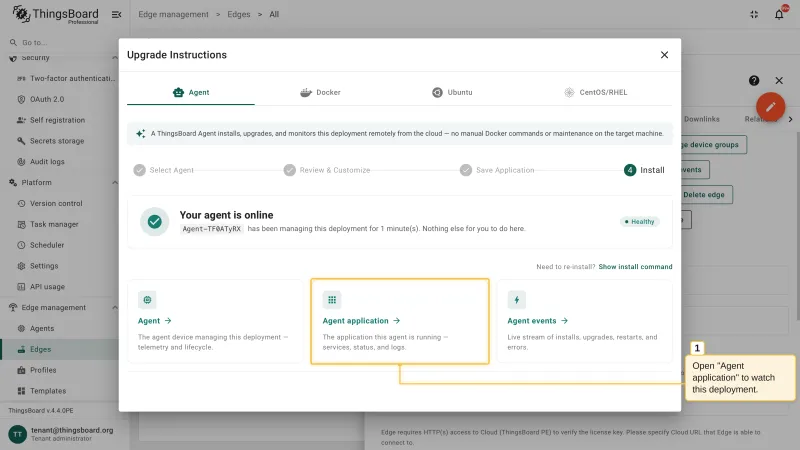Collapse the Edge management section chevron

[x=114, y=308]
